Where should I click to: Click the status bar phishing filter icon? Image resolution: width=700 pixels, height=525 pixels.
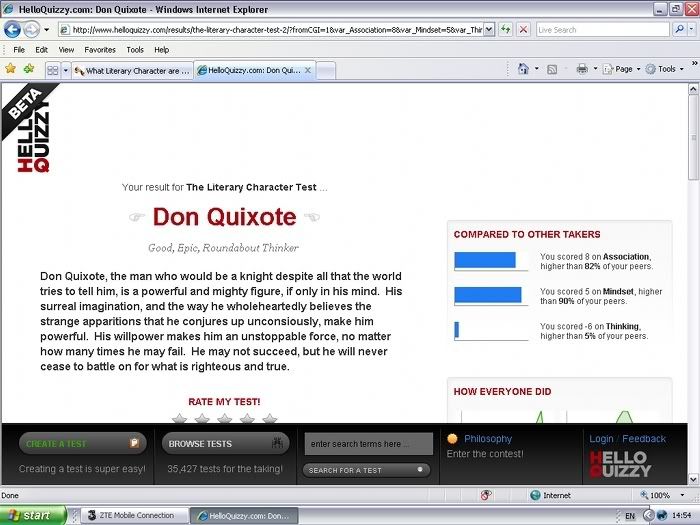click(486, 495)
